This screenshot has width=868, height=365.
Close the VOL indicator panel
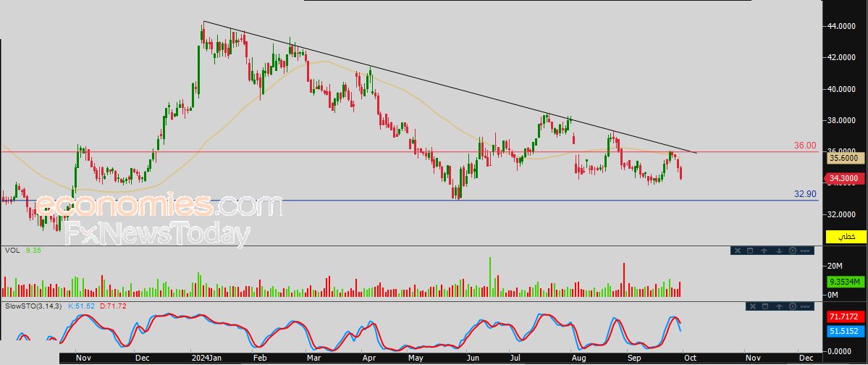coord(738,251)
